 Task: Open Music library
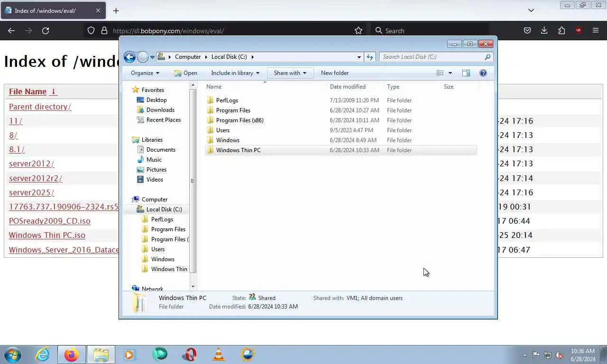[154, 160]
